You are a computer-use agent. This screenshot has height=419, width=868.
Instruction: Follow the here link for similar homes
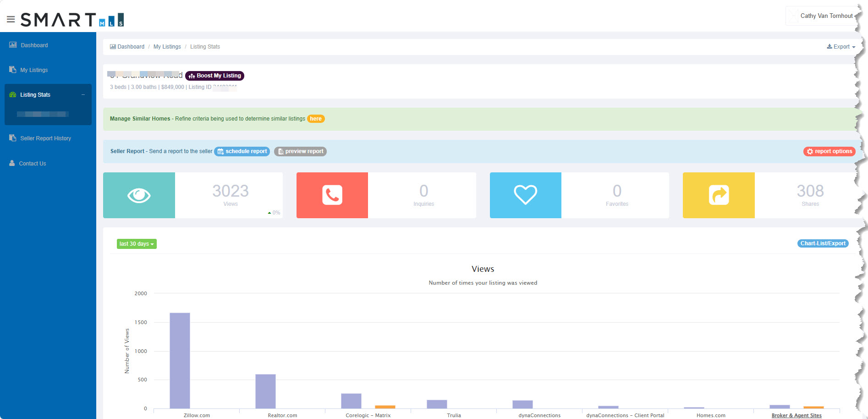(316, 119)
